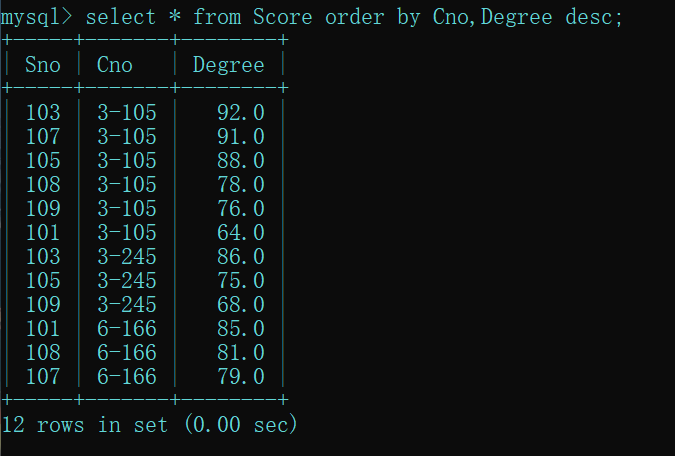This screenshot has height=456, width=675.
Task: Click the Score table name in query
Action: coord(282,17)
